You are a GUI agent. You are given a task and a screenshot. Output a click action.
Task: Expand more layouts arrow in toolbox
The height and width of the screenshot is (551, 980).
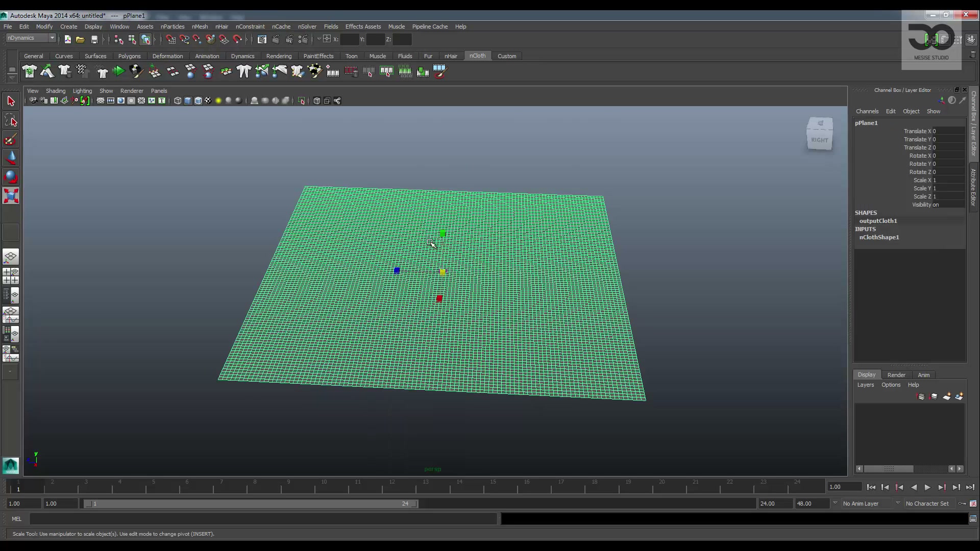point(10,372)
